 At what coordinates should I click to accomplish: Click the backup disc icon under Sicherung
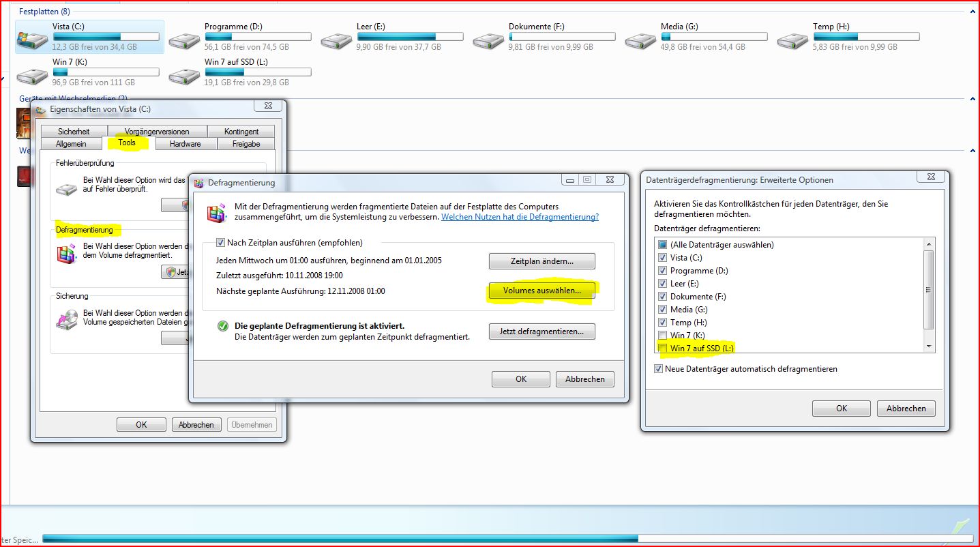click(x=67, y=319)
